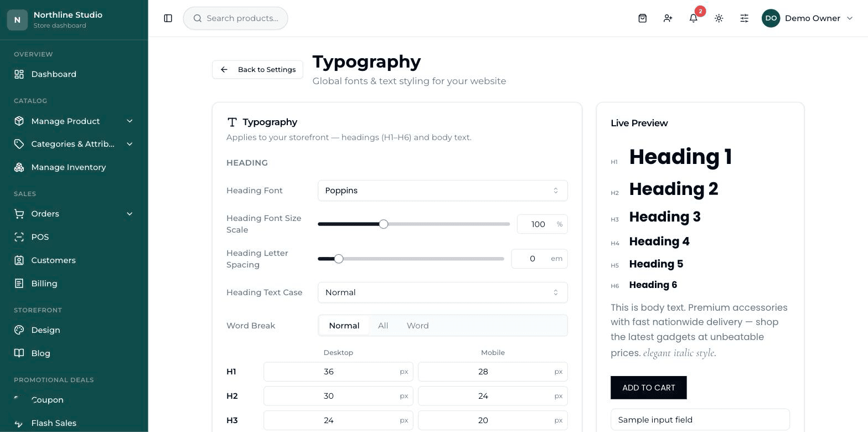Click the ADD TO CART preview button

click(649, 388)
